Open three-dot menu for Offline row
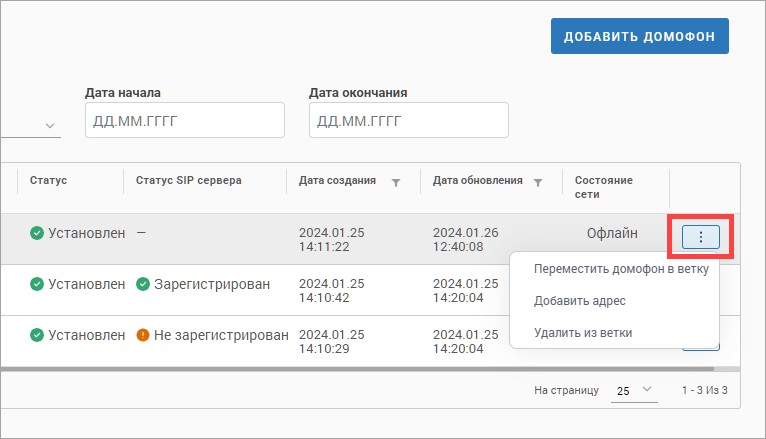 point(701,237)
